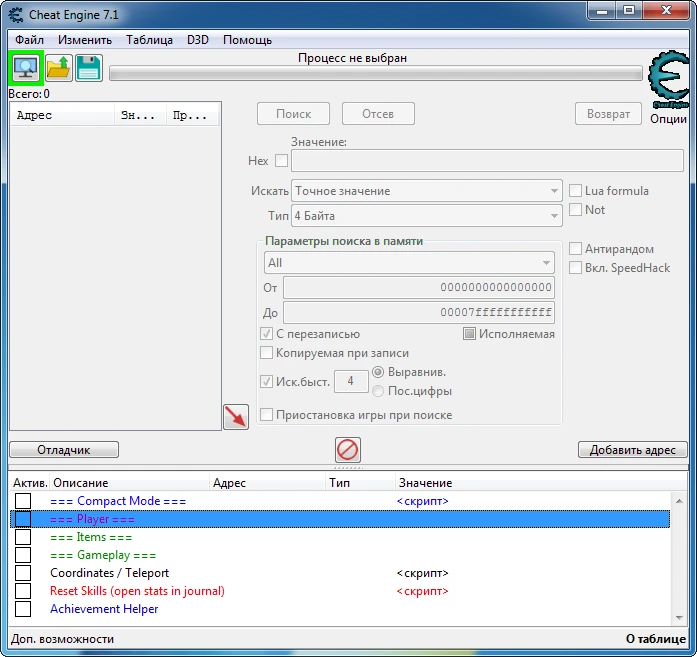This screenshot has width=697, height=657.
Task: Click the red arrow copy-to-list icon
Action: pyautogui.click(x=236, y=417)
